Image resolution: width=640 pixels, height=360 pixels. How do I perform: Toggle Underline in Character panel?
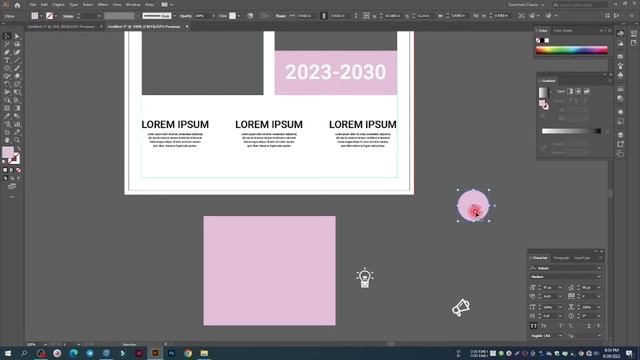tap(589, 326)
